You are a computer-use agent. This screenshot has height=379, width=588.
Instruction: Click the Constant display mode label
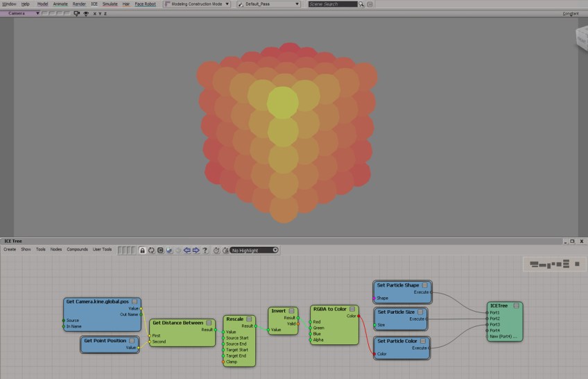coord(570,13)
